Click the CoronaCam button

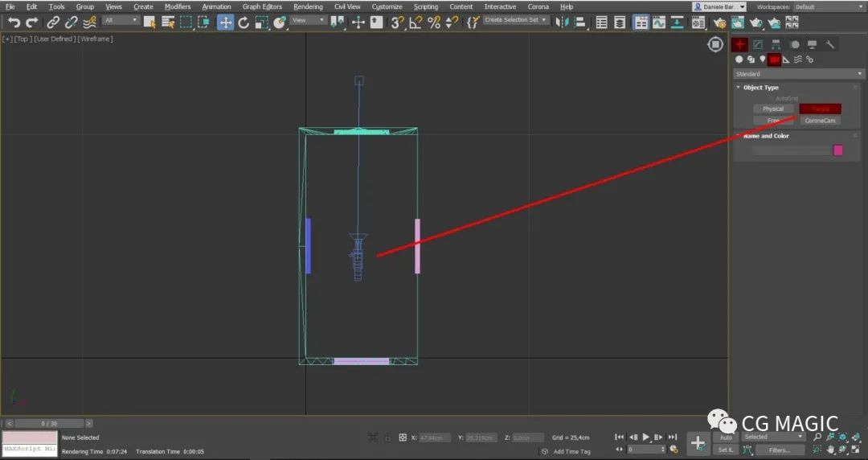(x=821, y=121)
